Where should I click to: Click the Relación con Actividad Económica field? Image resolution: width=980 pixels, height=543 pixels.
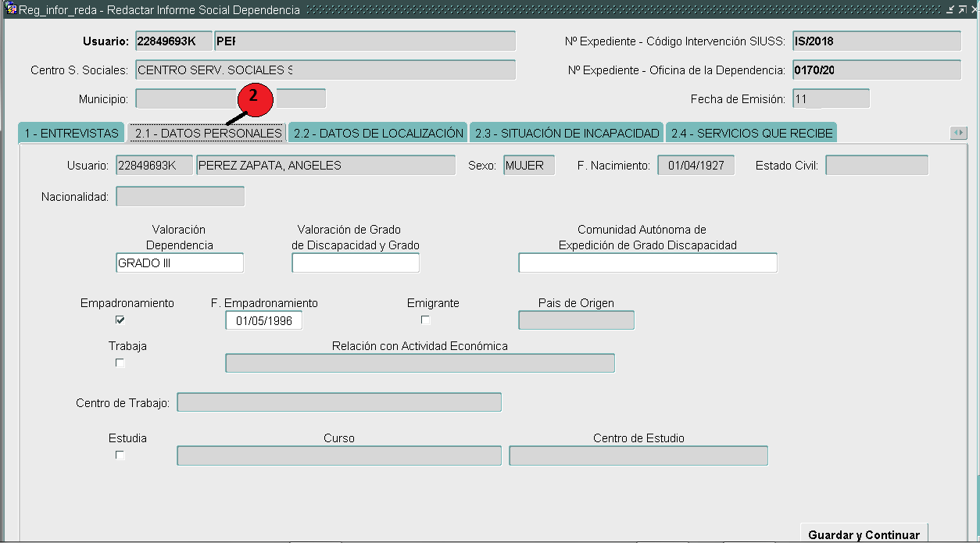click(x=420, y=363)
